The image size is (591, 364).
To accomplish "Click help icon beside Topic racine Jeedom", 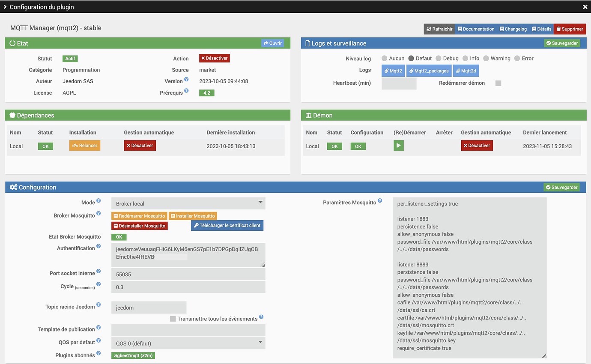I will point(98,305).
